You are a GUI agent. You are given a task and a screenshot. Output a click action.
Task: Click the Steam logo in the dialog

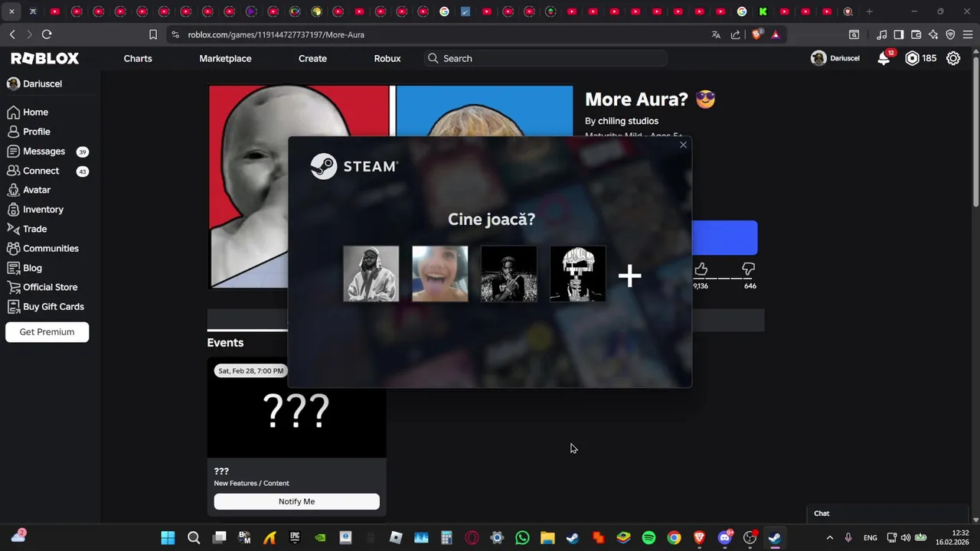tap(354, 166)
